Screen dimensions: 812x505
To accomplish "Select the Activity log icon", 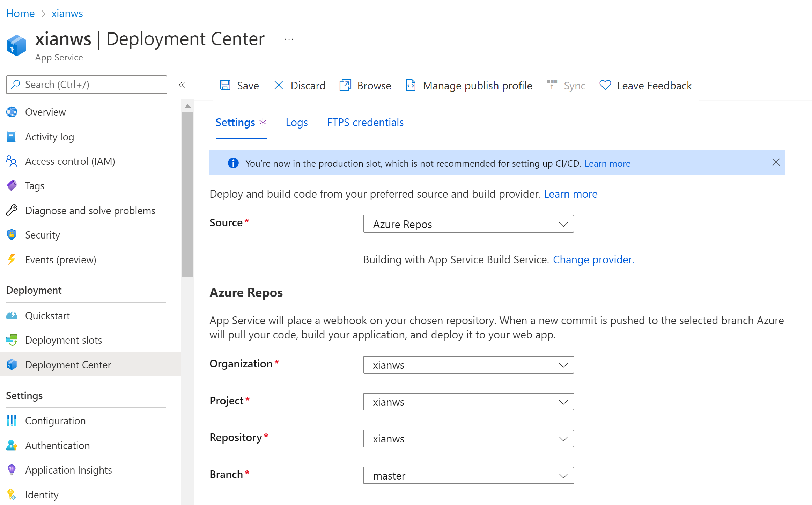I will click(x=12, y=137).
